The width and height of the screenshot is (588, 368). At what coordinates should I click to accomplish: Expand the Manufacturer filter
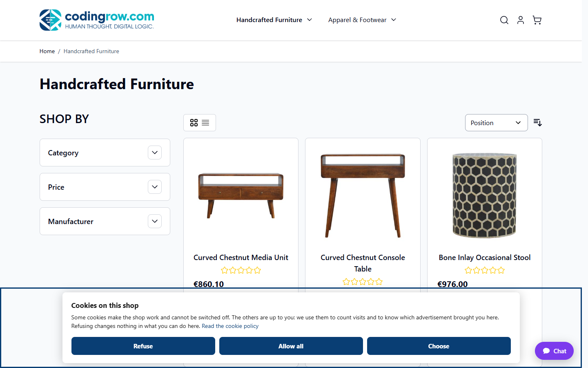[x=105, y=221]
